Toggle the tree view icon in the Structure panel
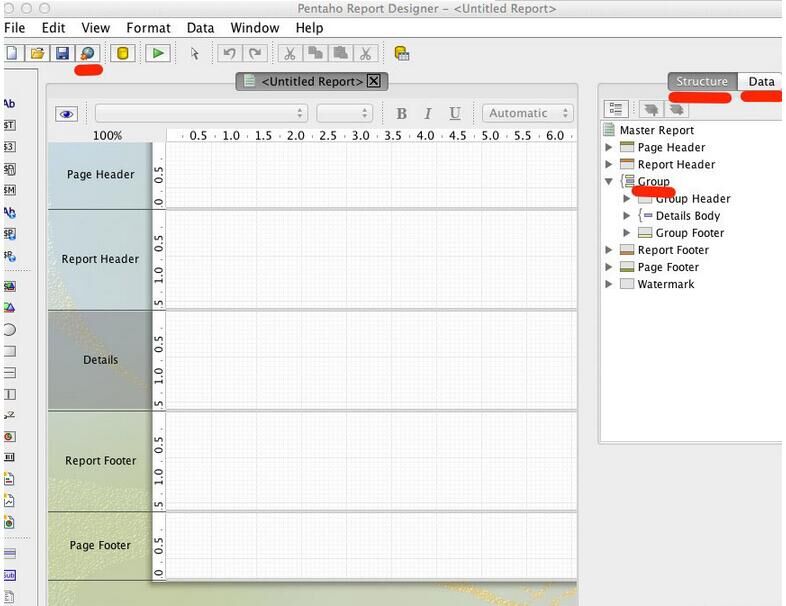This screenshot has height=606, width=786. click(616, 109)
